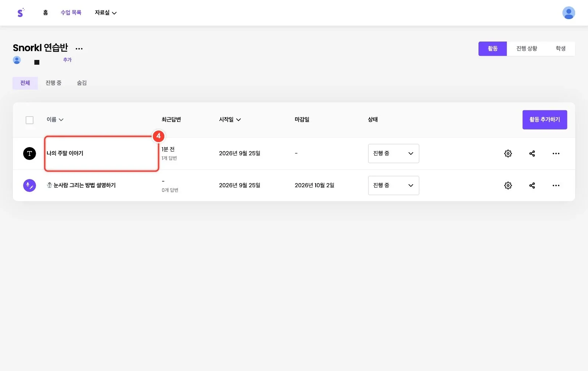The image size is (588, 371).
Task: Click the 0개 답변 text
Action: click(170, 190)
